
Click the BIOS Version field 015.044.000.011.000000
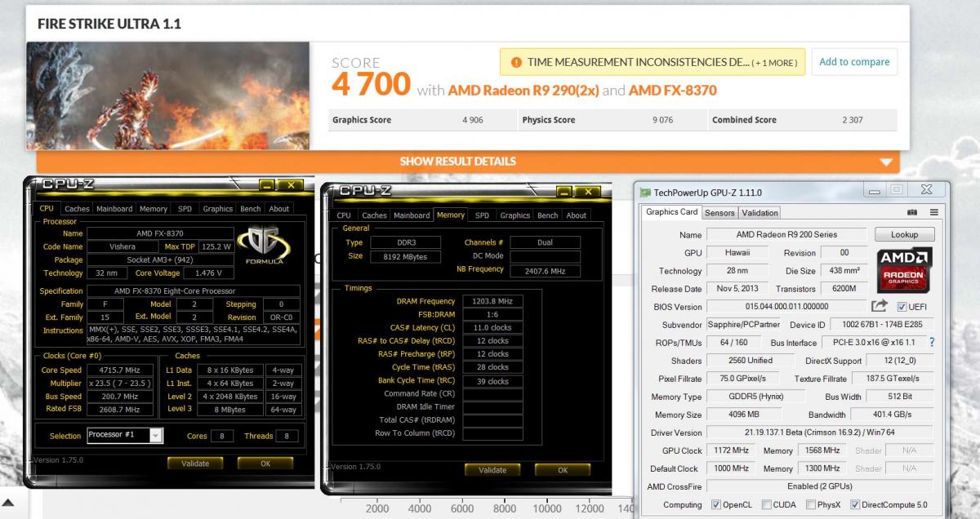pyautogui.click(x=787, y=307)
